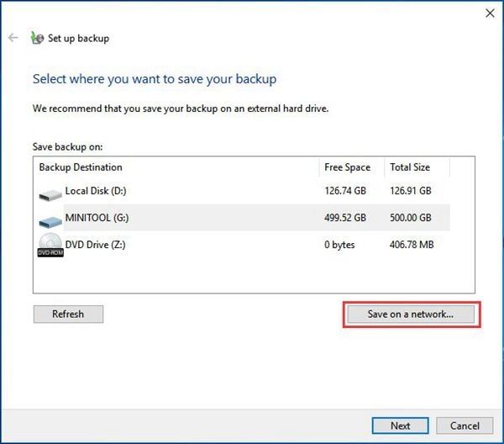This screenshot has width=504, height=444.
Task: Click the MINITOOL (G:) drive icon
Action: (x=50, y=219)
